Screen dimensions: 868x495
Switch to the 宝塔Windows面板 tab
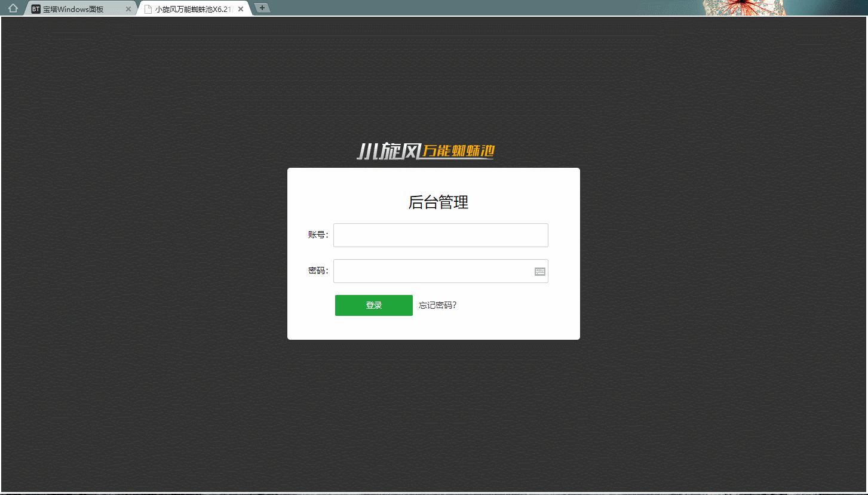pos(78,8)
